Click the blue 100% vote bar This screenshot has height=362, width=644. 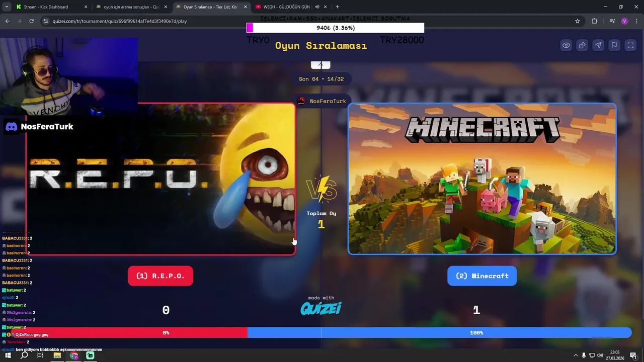pos(439,332)
